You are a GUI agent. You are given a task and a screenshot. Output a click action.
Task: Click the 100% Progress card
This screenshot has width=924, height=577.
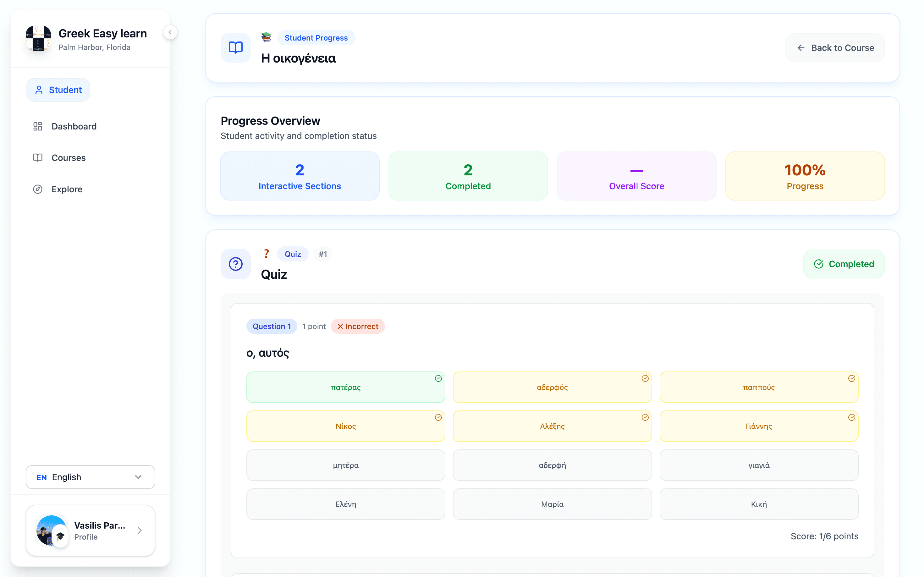(805, 176)
